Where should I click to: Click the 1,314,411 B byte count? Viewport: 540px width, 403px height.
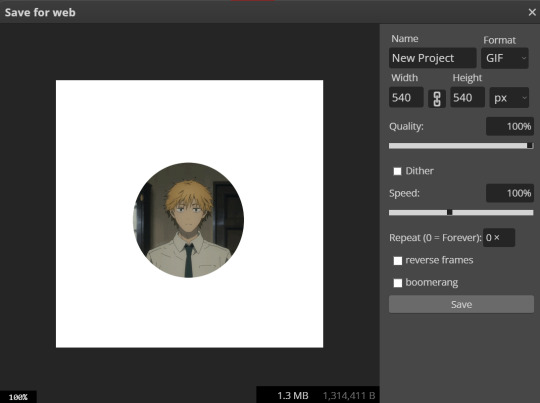pyautogui.click(x=349, y=395)
